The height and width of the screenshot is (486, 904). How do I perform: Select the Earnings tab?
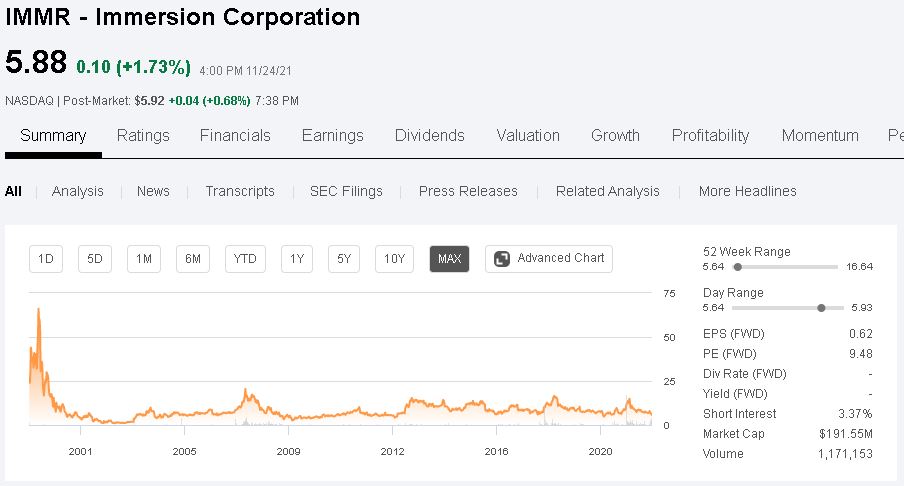pyautogui.click(x=333, y=135)
